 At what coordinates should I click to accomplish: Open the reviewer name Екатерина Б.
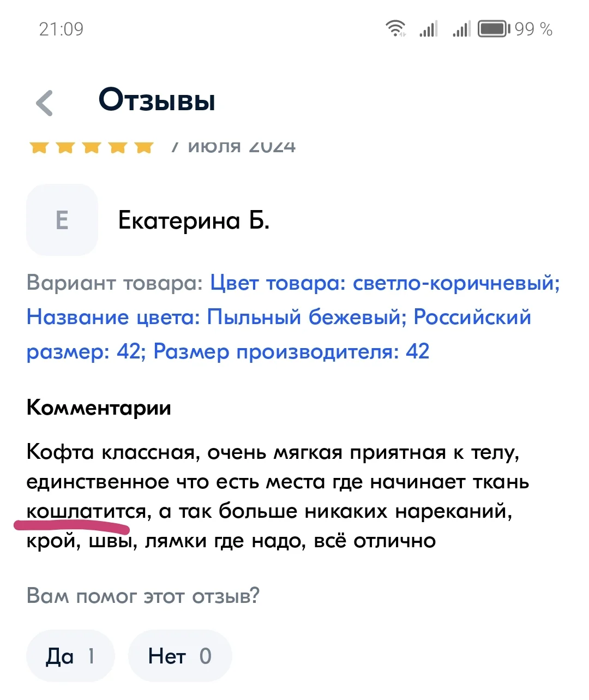pos(194,222)
